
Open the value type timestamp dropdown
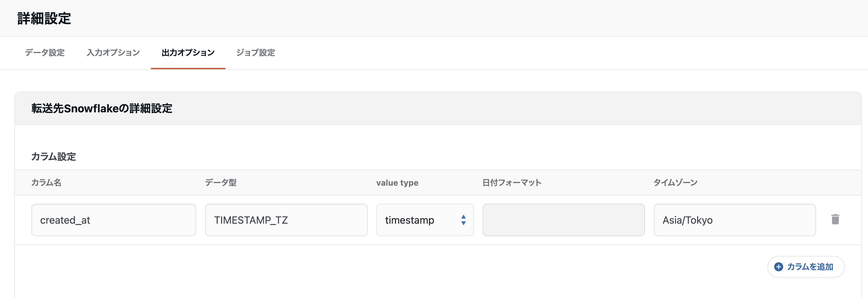pyautogui.click(x=424, y=220)
